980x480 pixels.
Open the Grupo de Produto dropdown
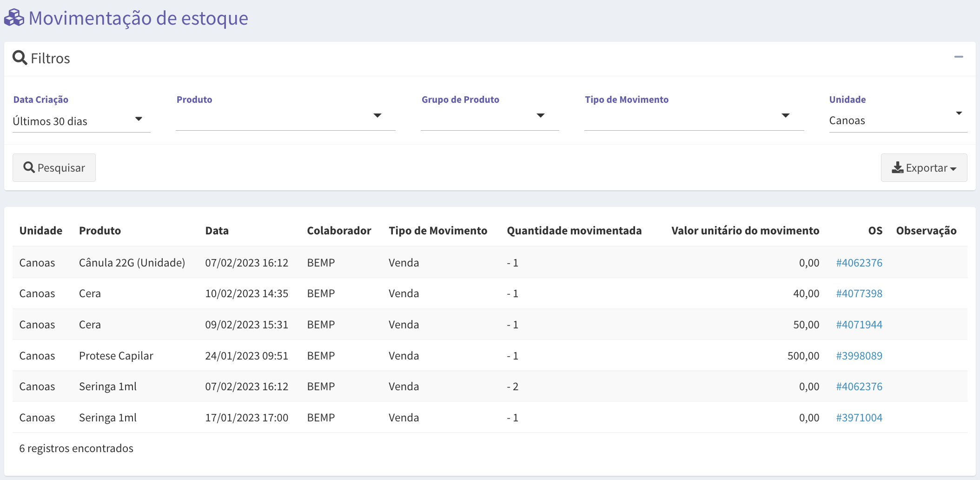(x=490, y=119)
